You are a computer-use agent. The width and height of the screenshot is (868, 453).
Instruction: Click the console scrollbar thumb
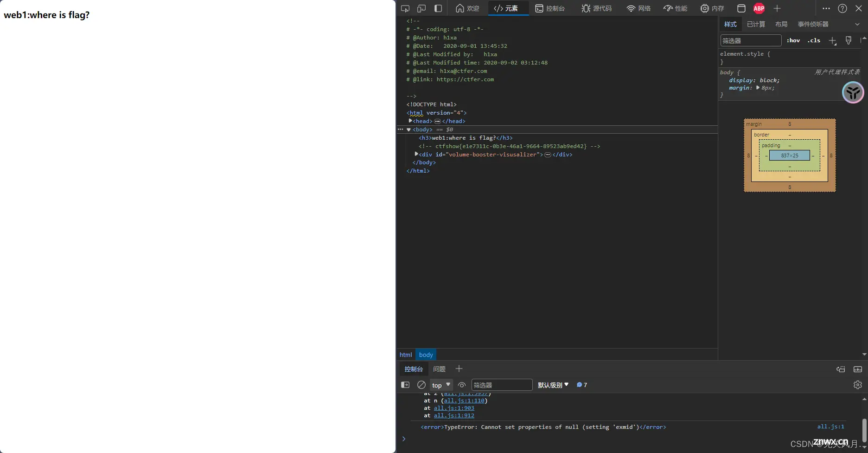[x=864, y=430]
